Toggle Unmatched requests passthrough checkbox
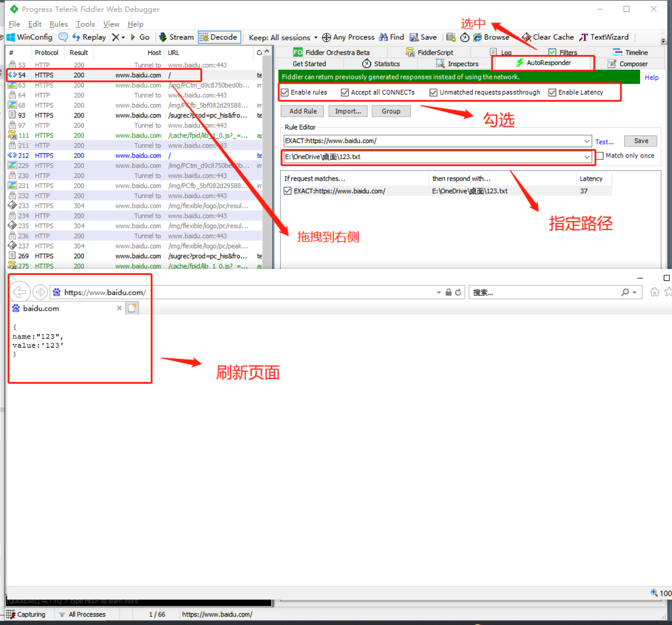 pos(433,92)
